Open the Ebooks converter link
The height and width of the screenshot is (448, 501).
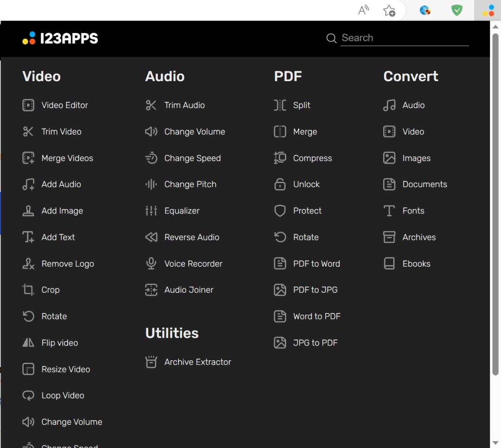click(416, 264)
